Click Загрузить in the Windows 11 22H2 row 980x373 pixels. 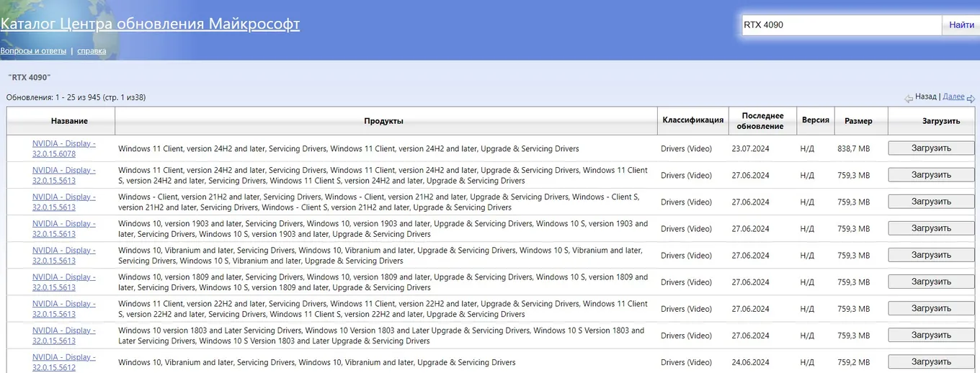(x=931, y=308)
